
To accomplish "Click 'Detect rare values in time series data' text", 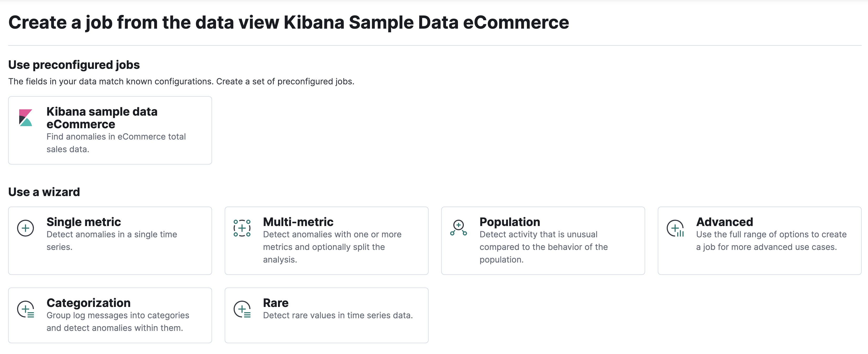I will [338, 315].
